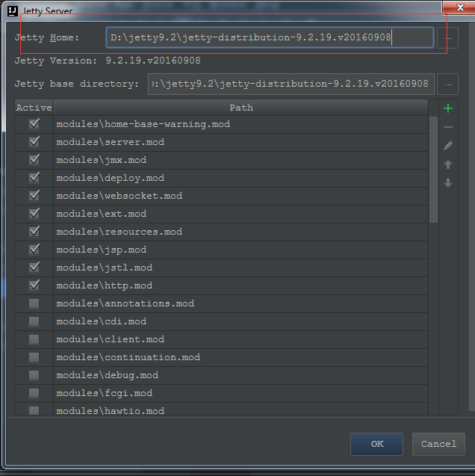
Task: Browse for Jetty base directory
Action: pyautogui.click(x=448, y=84)
